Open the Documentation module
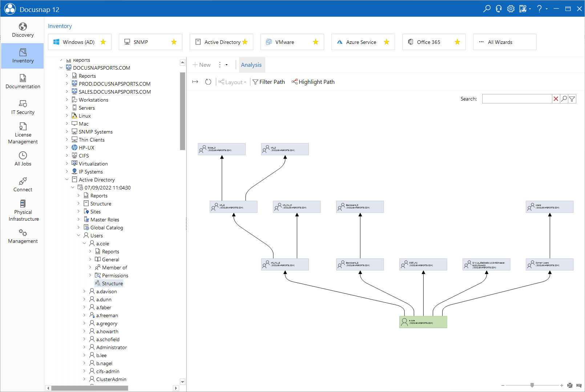The height and width of the screenshot is (392, 585). [x=23, y=82]
